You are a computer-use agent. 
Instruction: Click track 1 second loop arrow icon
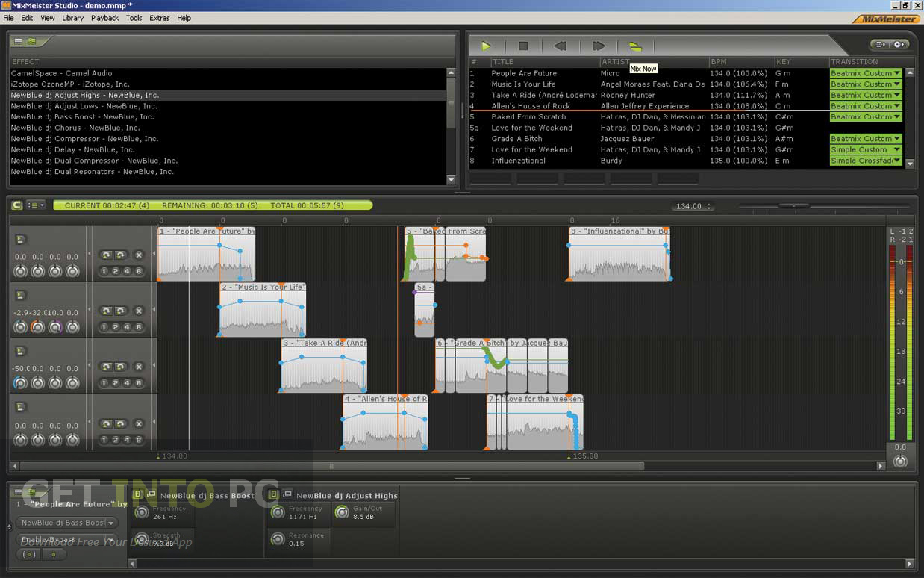(120, 255)
